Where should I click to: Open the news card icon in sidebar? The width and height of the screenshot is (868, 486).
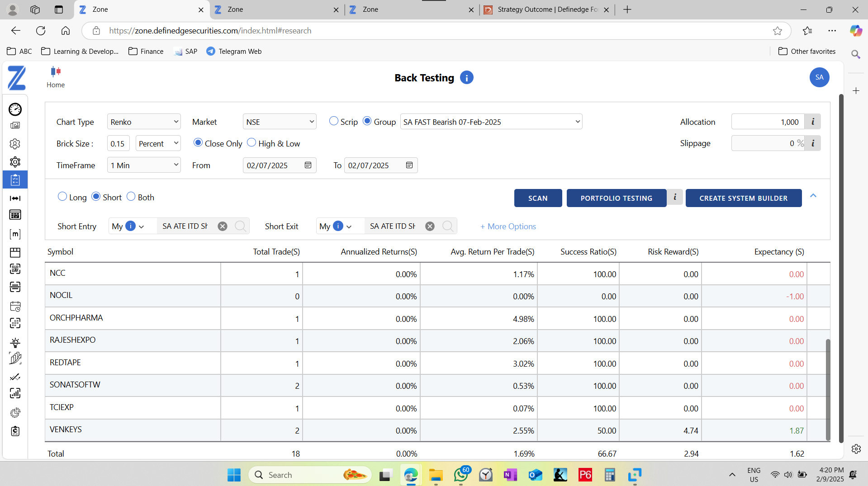pyautogui.click(x=15, y=126)
